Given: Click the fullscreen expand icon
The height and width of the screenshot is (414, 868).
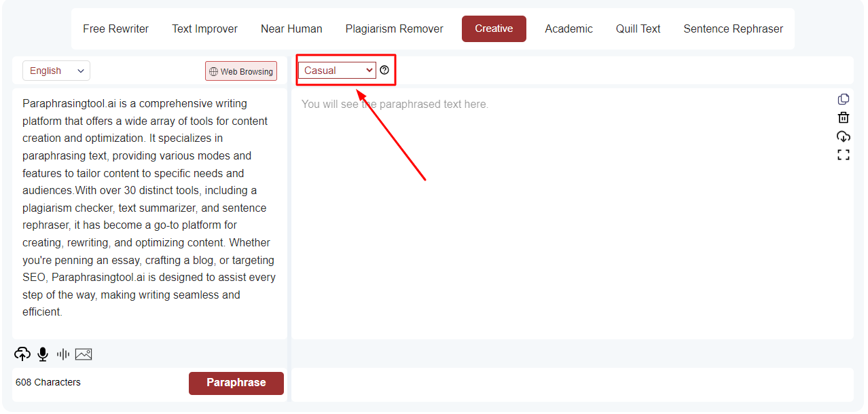Looking at the screenshot, I should coord(844,155).
